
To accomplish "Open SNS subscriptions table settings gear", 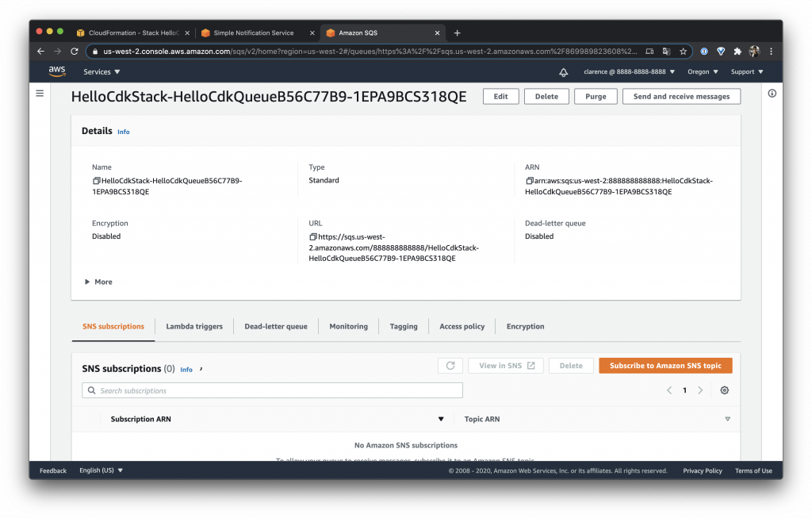I will pyautogui.click(x=725, y=390).
